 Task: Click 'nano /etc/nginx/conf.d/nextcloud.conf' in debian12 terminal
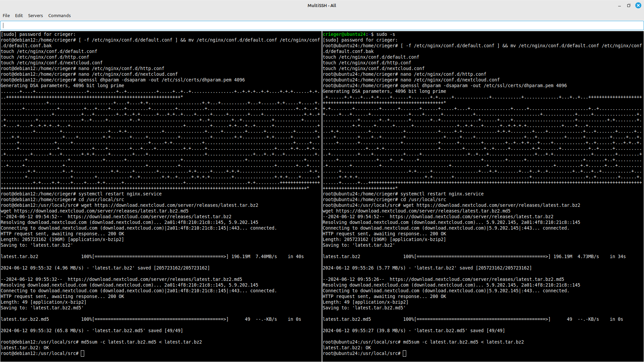128,74
